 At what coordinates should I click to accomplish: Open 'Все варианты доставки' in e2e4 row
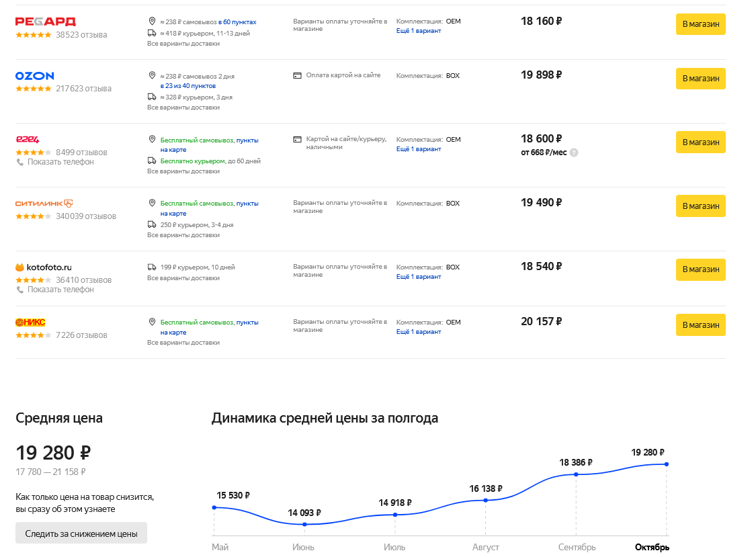183,171
